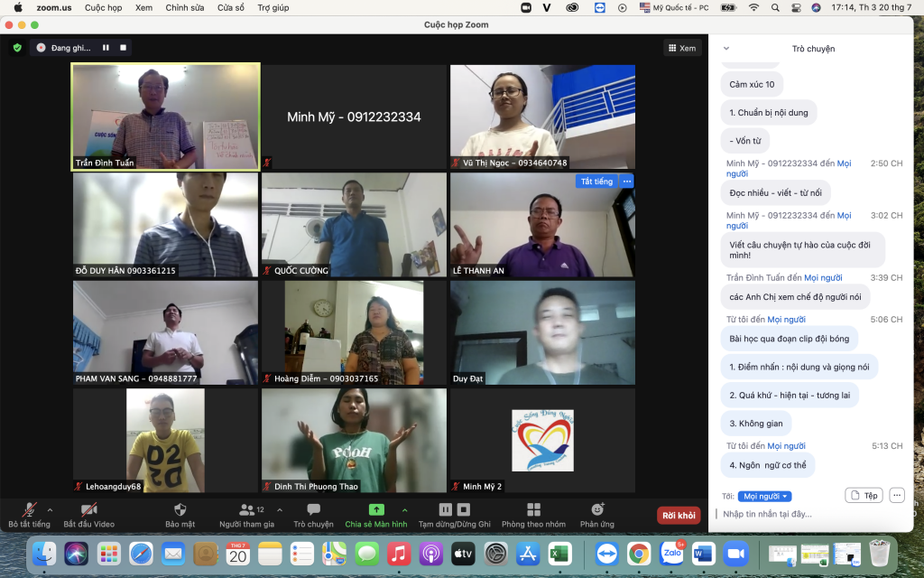This screenshot has height=578, width=924.
Task: Open Người tham gia participants list
Action: 246,515
